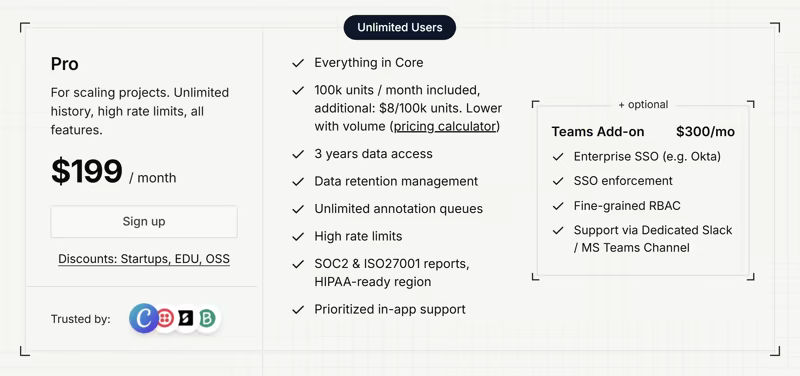Click 'Unlimited annotation queues' text
Screen dimensions: 800x376
coord(398,209)
